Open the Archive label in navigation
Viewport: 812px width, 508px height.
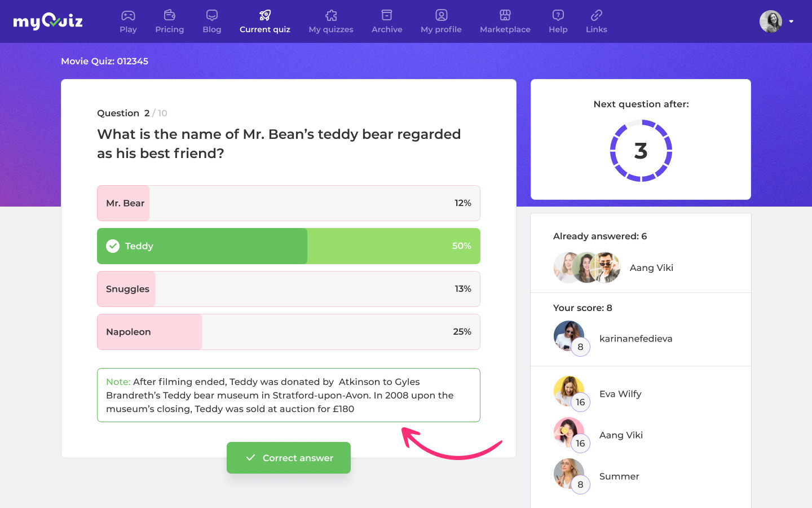pos(387,29)
